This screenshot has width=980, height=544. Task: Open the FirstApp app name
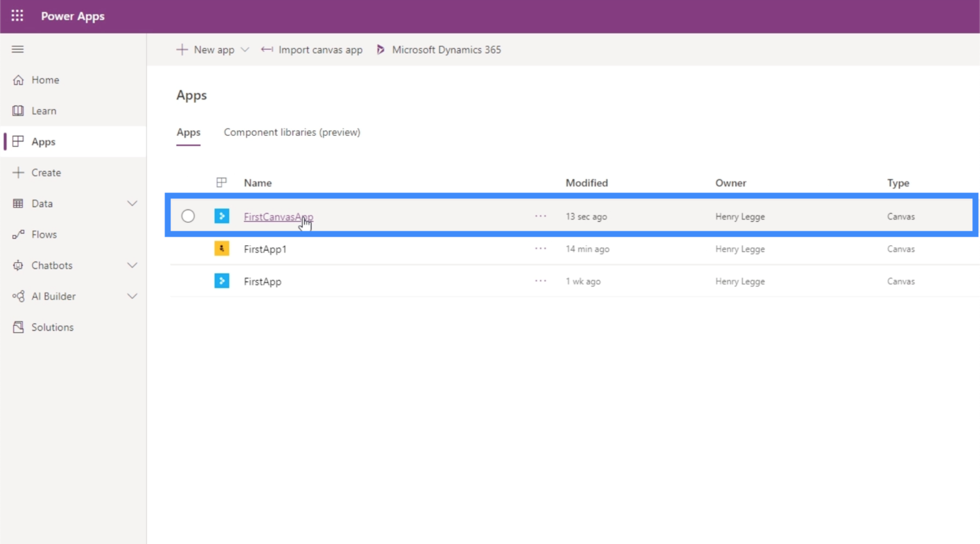point(262,281)
